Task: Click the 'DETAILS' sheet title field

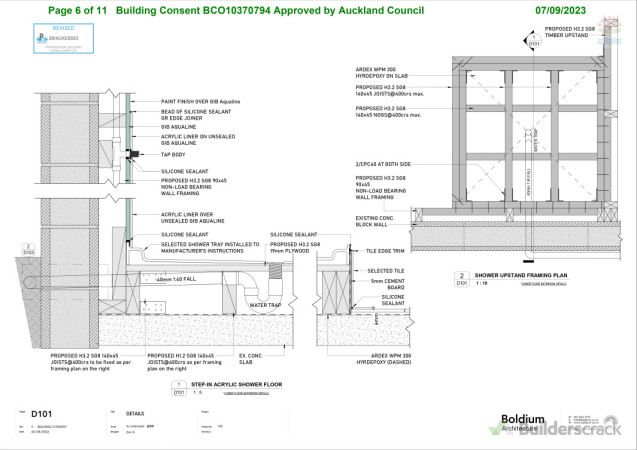Action: 136,412
